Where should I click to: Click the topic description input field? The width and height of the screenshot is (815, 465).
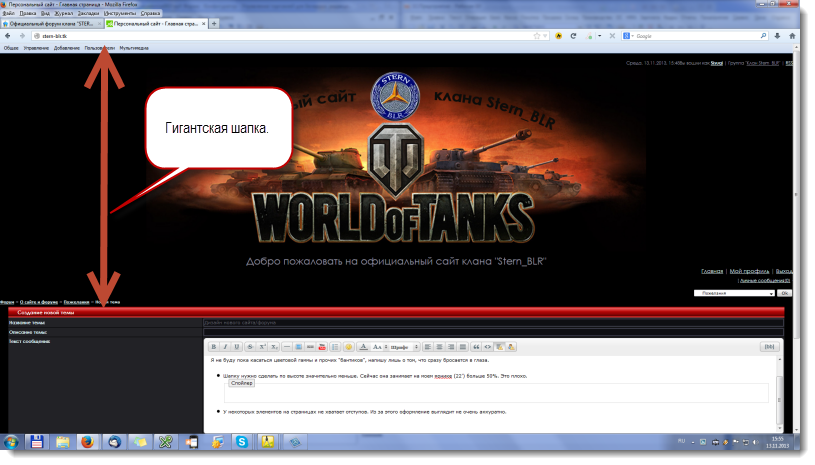pos(493,332)
